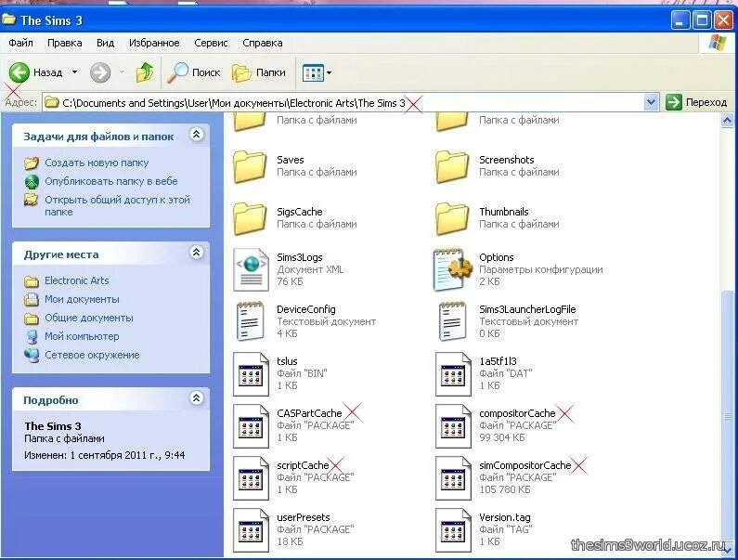
Task: Select the Version.tag file icon
Action: (x=453, y=530)
